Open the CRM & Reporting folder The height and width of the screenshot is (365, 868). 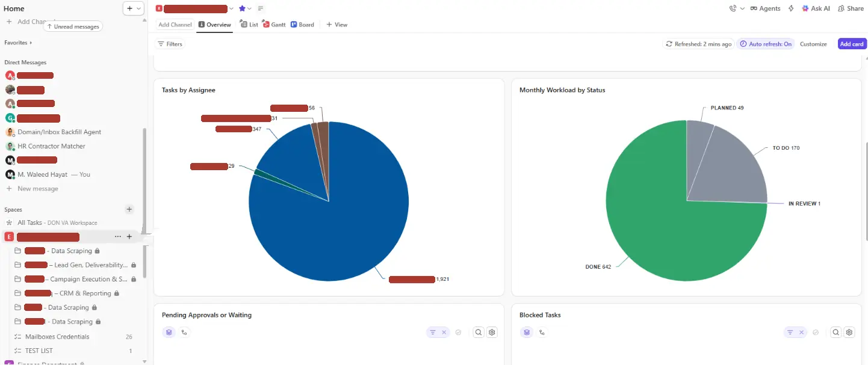(67, 293)
